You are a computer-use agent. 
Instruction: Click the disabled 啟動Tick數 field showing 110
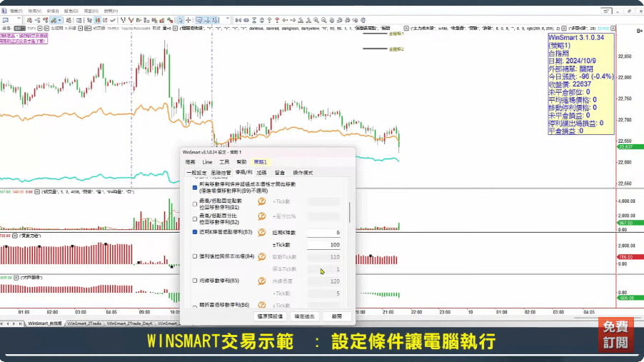click(x=323, y=257)
